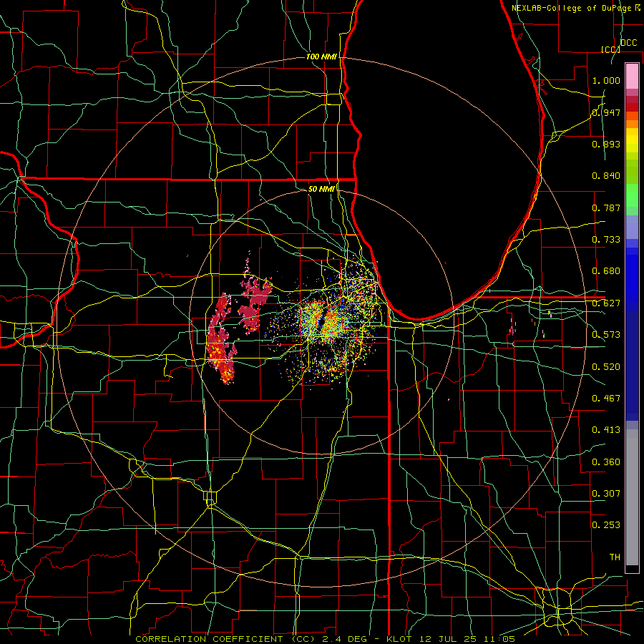Click the 0.573 legend value
Image resolution: width=644 pixels, height=644 pixels.
(x=606, y=335)
